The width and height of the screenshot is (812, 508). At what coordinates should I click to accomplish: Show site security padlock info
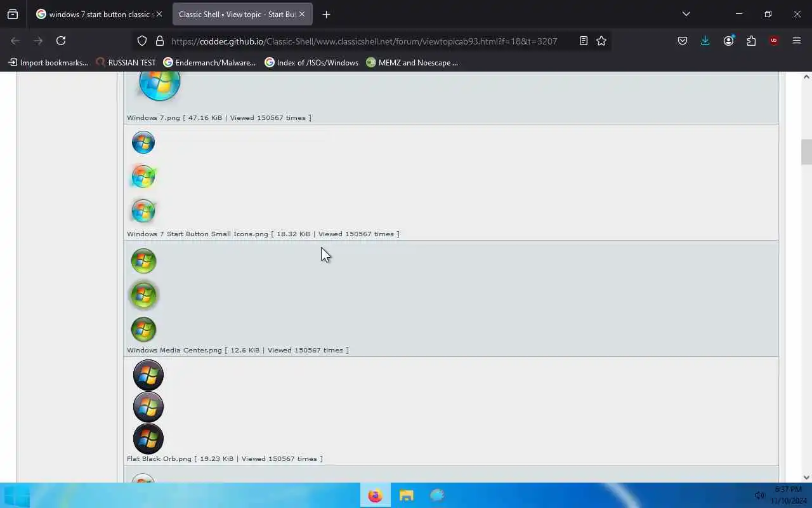pyautogui.click(x=160, y=41)
